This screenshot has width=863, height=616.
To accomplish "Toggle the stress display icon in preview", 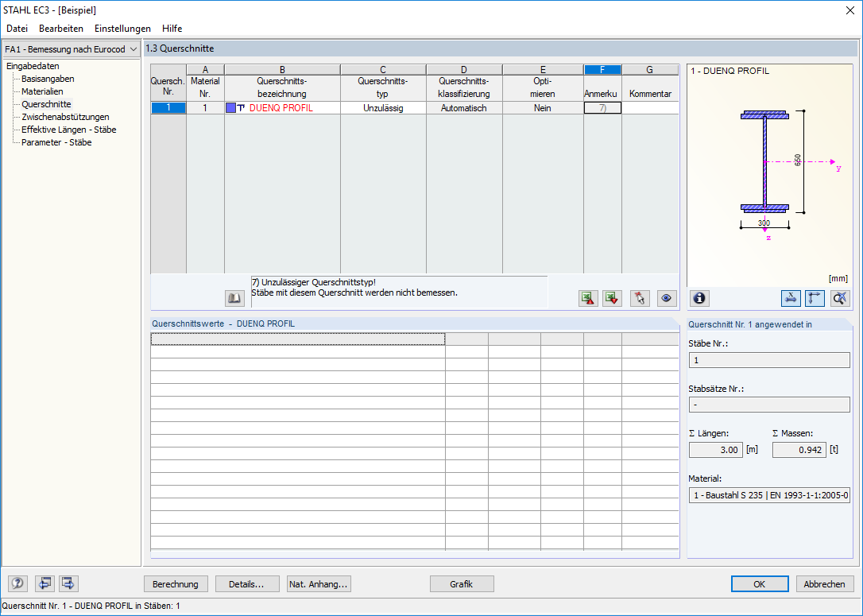I will click(791, 298).
